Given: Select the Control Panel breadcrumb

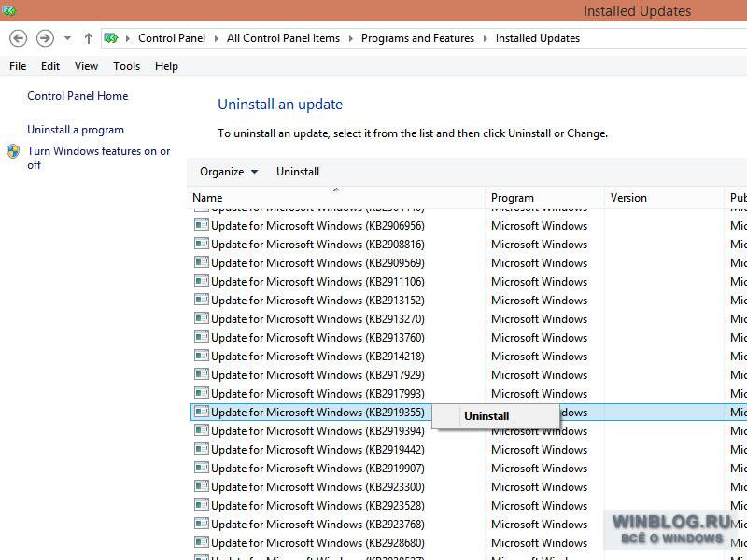Looking at the screenshot, I should (172, 38).
